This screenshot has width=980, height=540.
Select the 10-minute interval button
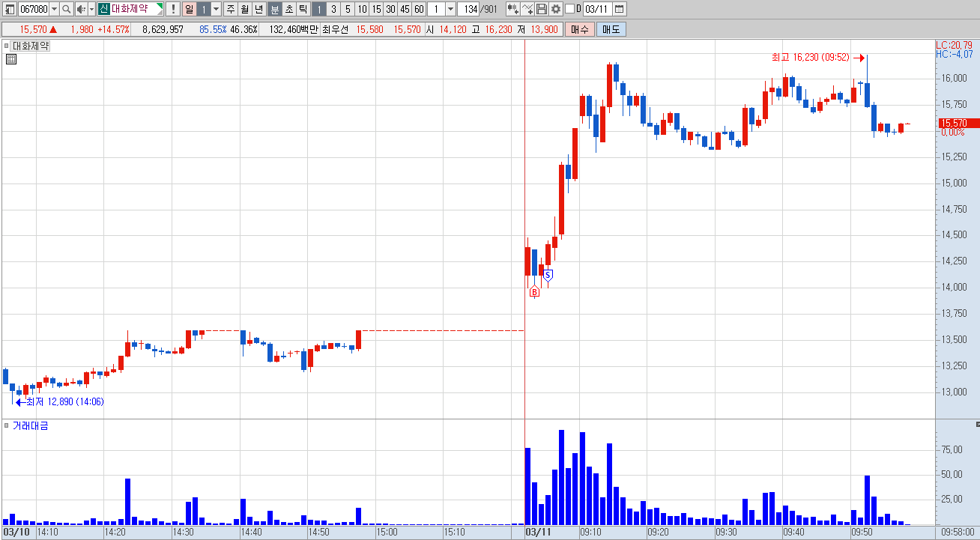(362, 9)
